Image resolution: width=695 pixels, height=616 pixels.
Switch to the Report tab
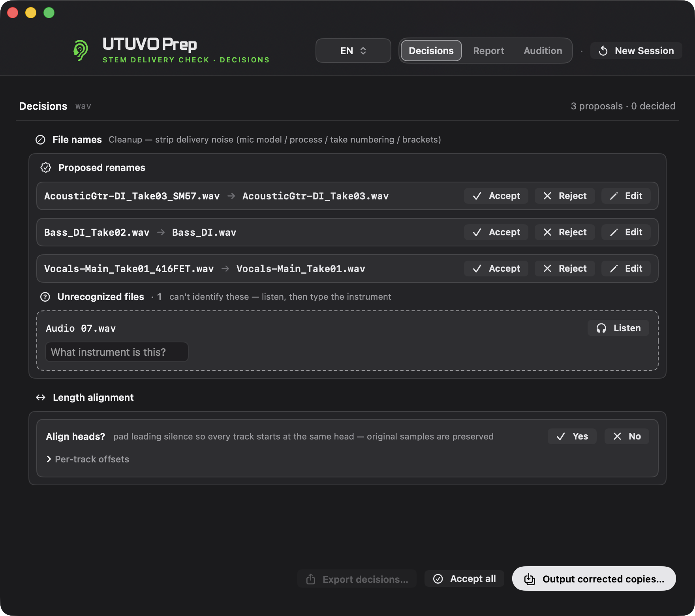(x=488, y=51)
